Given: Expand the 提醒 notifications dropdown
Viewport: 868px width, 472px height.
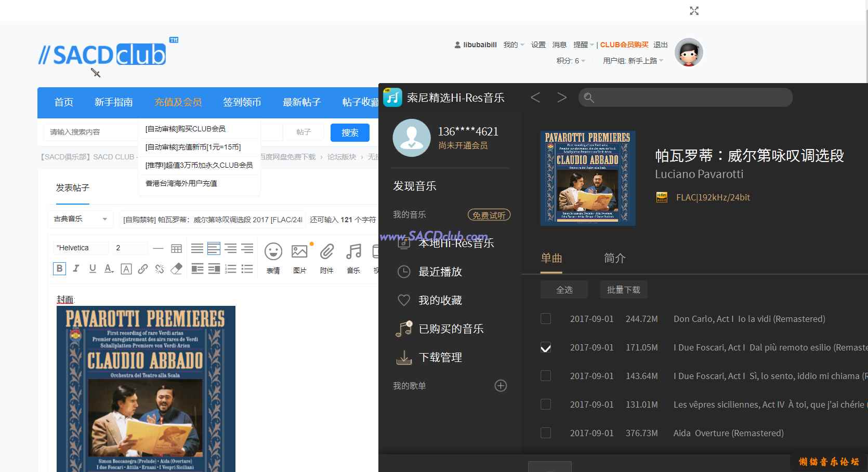Looking at the screenshot, I should 583,45.
